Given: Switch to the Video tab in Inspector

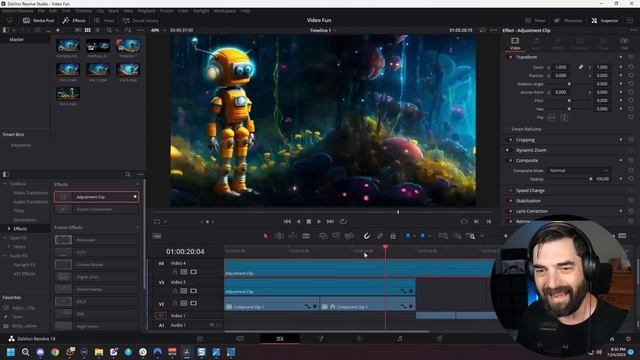Looking at the screenshot, I should point(515,43).
